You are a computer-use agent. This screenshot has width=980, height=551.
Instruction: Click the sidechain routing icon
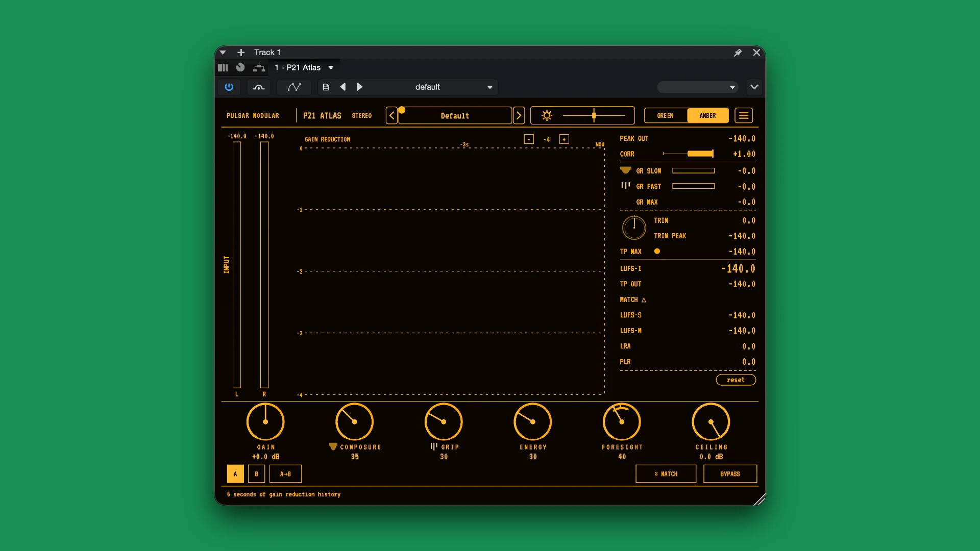(259, 87)
